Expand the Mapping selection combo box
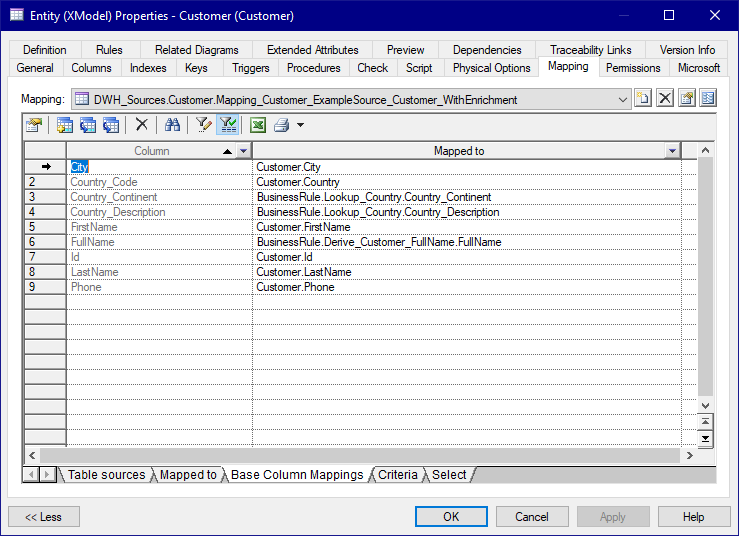Viewport: 739px width, 536px height. coord(623,99)
